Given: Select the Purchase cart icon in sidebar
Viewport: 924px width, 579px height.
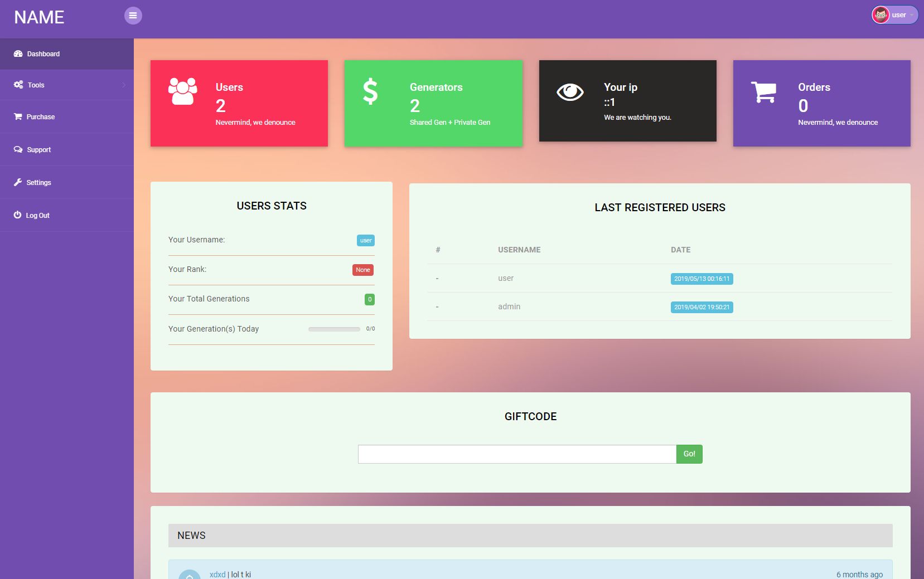Looking at the screenshot, I should click(17, 116).
